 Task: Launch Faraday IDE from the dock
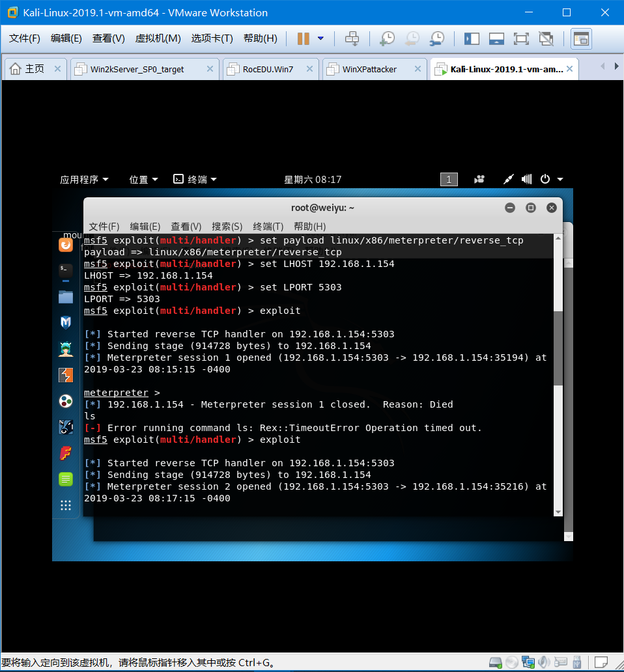[66, 453]
